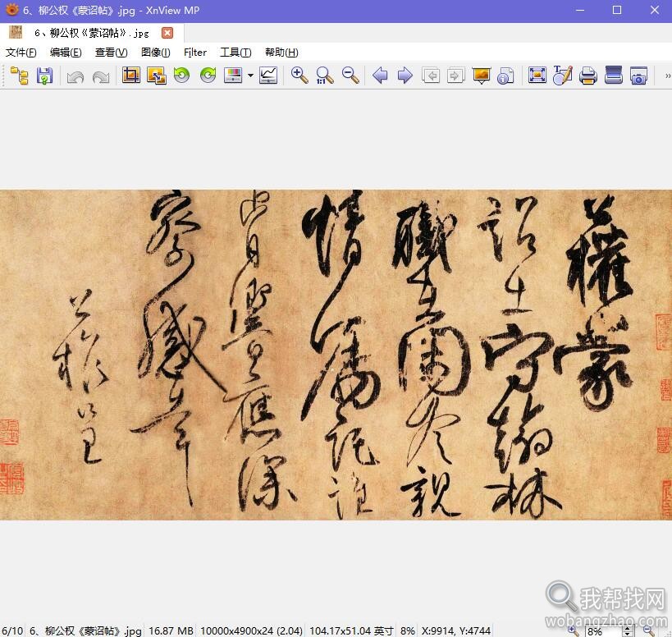Go to the previous file arrow
The width and height of the screenshot is (672, 637).
tap(380, 76)
